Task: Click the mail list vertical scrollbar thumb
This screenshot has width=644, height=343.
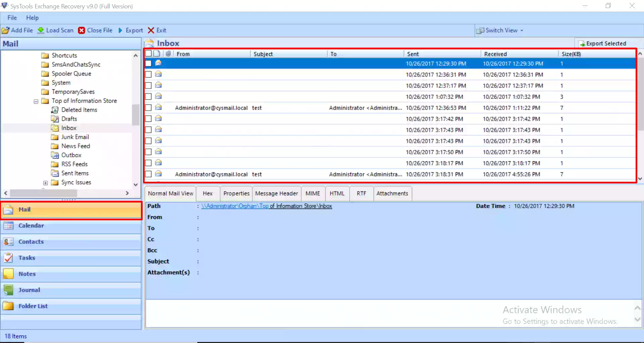Action: [640, 95]
